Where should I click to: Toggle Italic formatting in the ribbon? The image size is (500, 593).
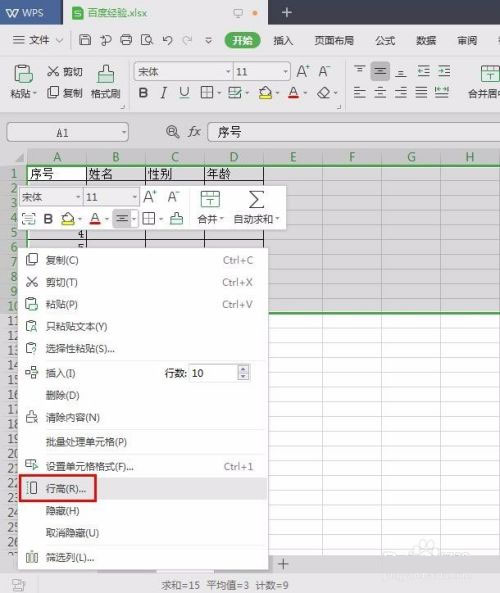point(163,93)
